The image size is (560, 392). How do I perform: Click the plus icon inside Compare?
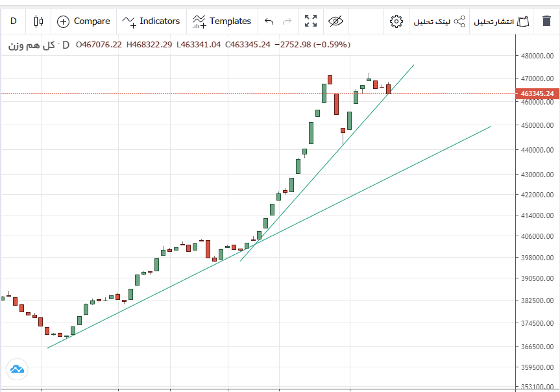63,22
